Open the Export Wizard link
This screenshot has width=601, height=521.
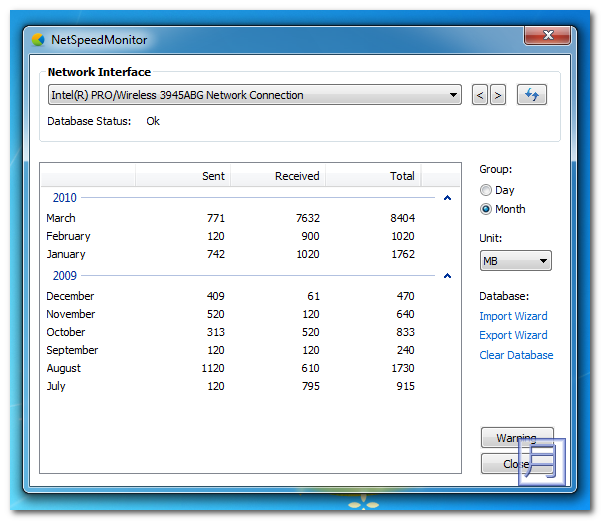click(x=513, y=335)
